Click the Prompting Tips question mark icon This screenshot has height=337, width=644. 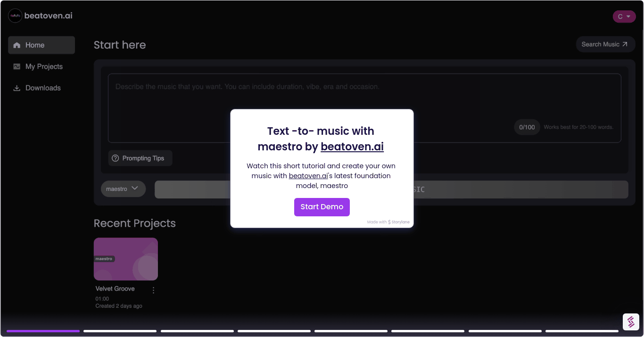(x=116, y=158)
